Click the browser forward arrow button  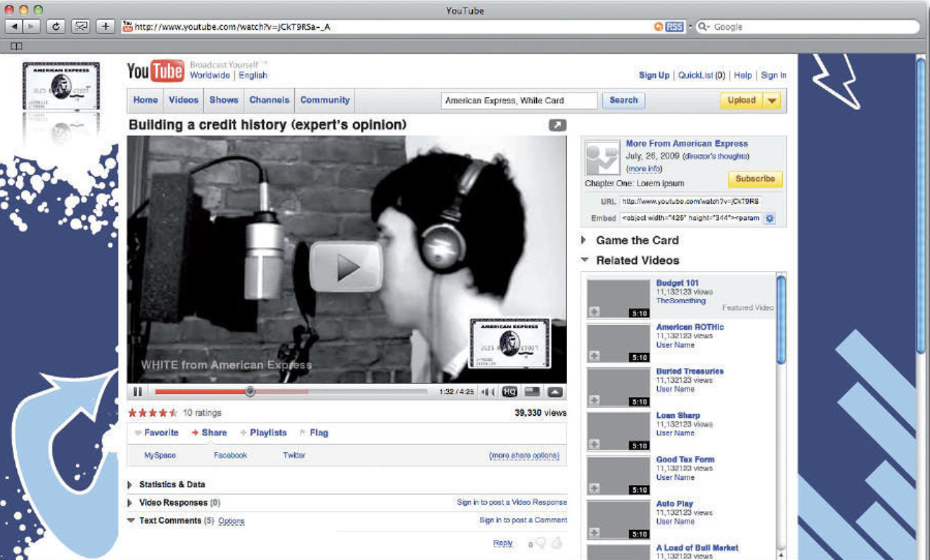click(31, 27)
